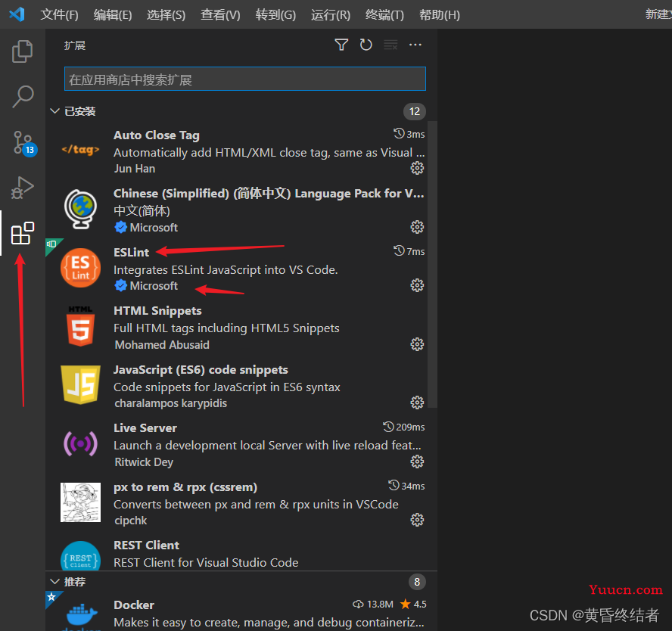672x631 pixels.
Task: Open manage gear for JavaScript (ES6) code snippets
Action: [x=417, y=403]
